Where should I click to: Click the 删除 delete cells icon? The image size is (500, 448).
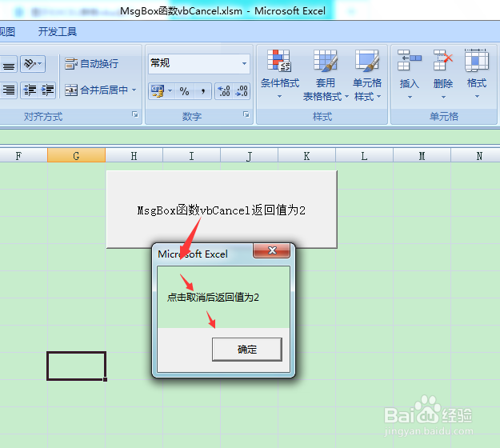click(x=443, y=60)
